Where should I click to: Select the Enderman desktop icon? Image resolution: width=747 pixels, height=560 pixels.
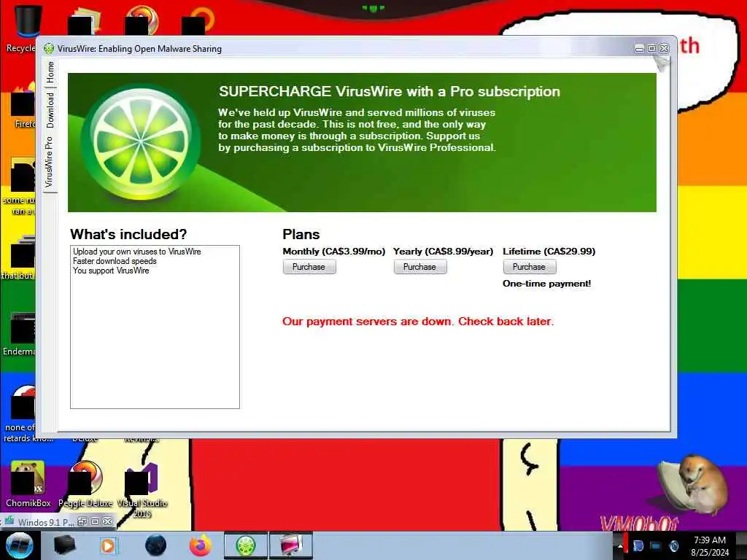click(x=19, y=333)
